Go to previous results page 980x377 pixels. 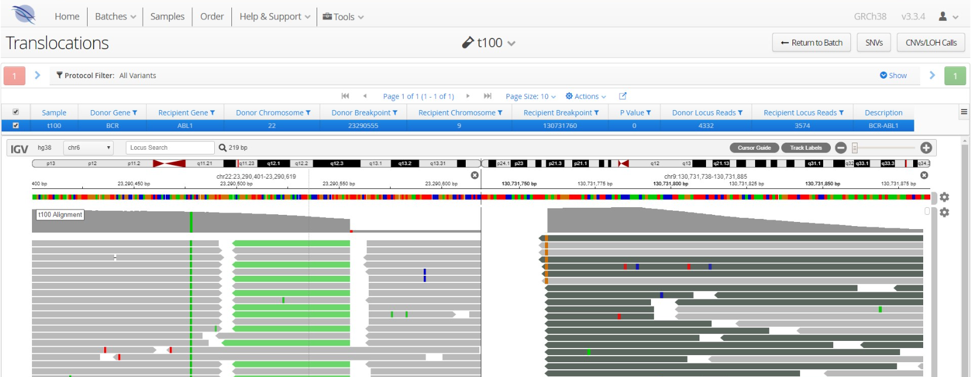(365, 96)
